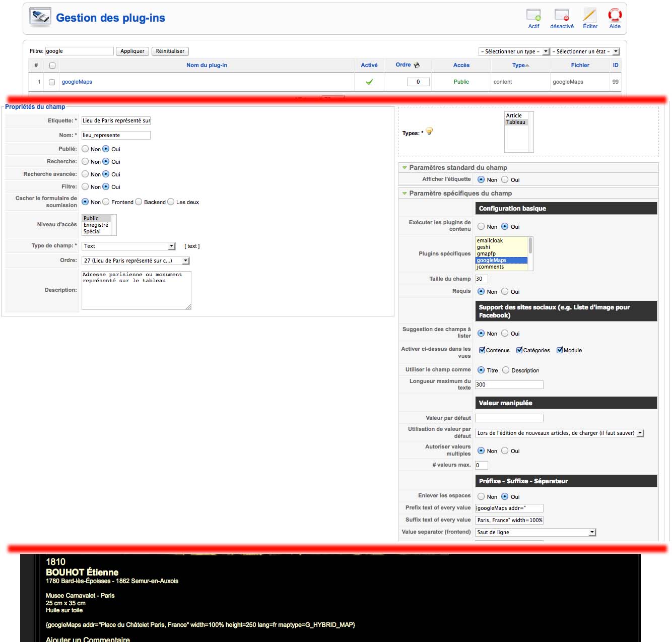The width and height of the screenshot is (672, 642).
Task: Select Description for Utiliser le champ comme
Action: [x=506, y=370]
